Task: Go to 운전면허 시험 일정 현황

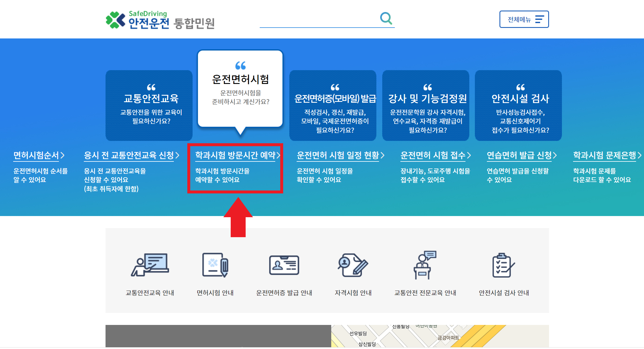Action: click(338, 155)
